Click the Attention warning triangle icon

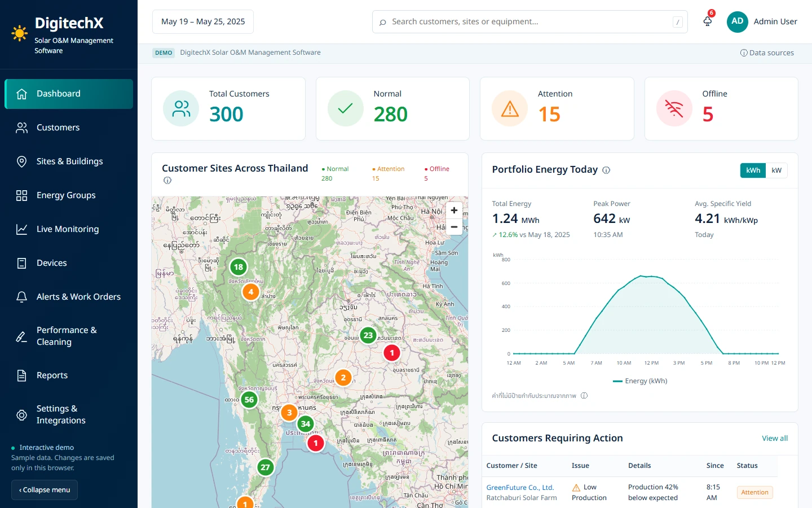click(x=510, y=108)
